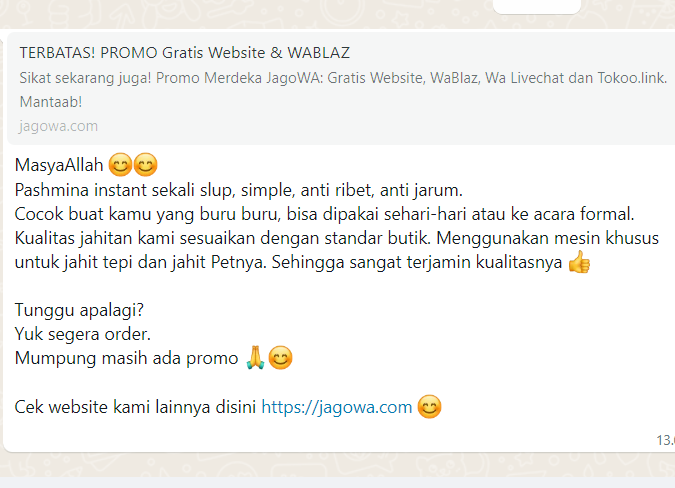675x488 pixels.
Task: Click the folded hands emoji after promo
Action: click(255, 358)
